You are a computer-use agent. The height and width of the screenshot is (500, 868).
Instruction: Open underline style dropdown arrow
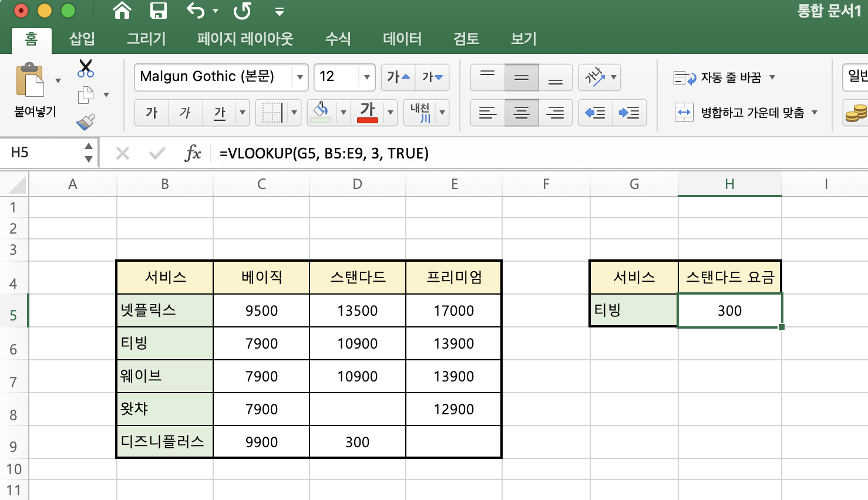[x=243, y=113]
